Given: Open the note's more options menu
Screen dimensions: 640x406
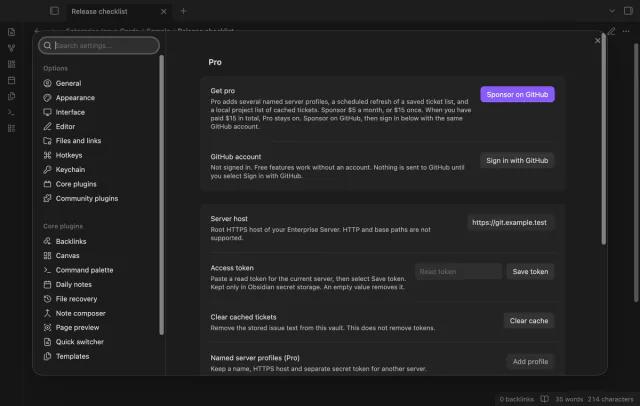Looking at the screenshot, I should [x=626, y=31].
